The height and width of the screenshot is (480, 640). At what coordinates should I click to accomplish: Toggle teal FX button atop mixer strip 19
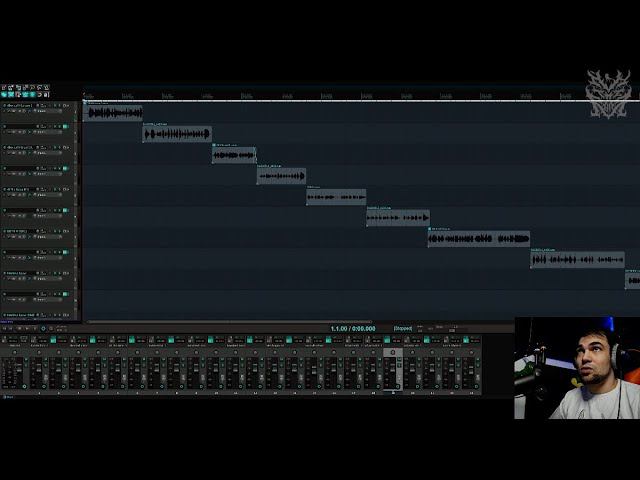point(387,340)
